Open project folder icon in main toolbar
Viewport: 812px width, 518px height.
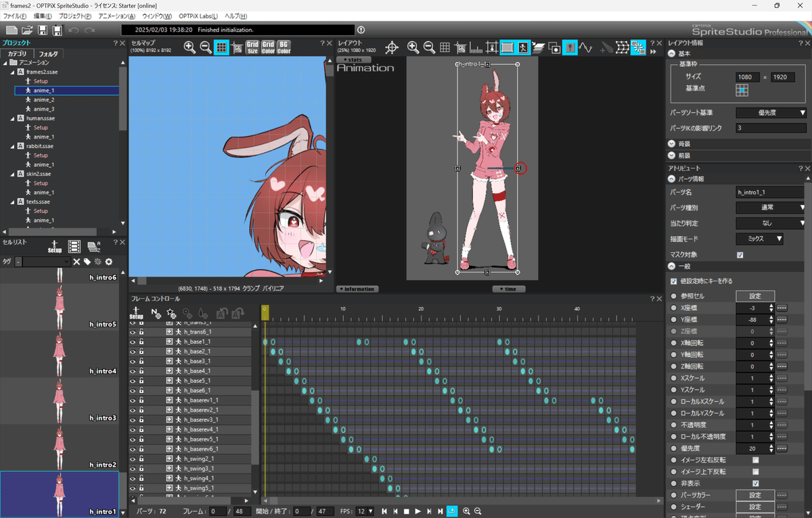click(x=27, y=30)
